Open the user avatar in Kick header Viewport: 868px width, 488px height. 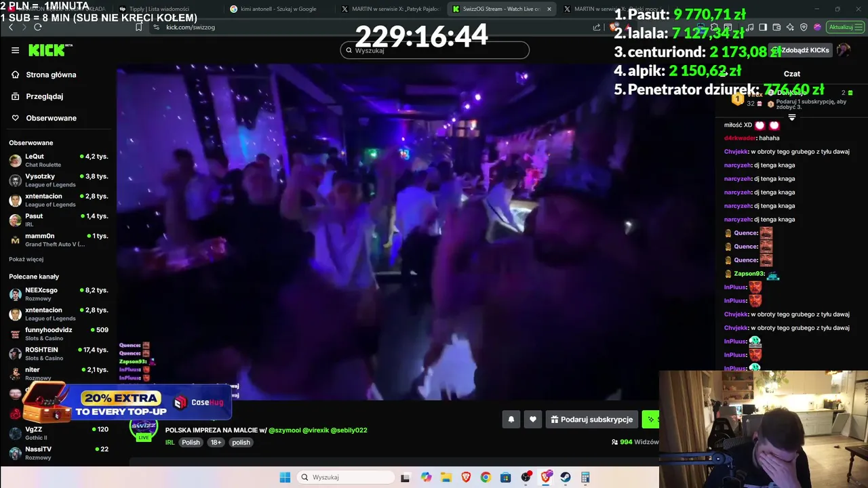tap(844, 50)
